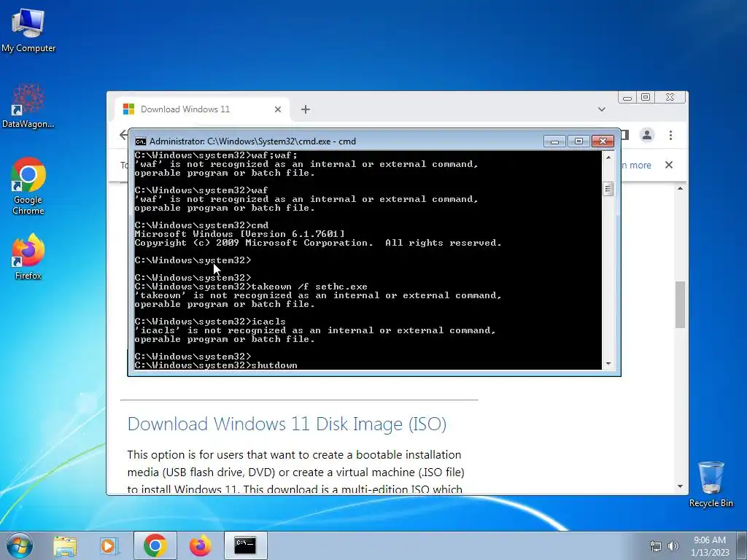Minimize the Chrome window

point(627,98)
